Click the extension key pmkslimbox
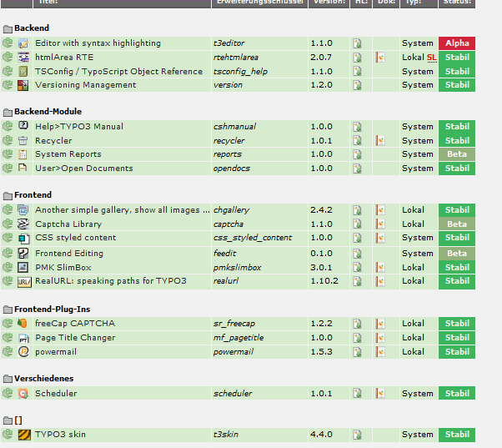This screenshot has width=502, height=448. coord(237,268)
